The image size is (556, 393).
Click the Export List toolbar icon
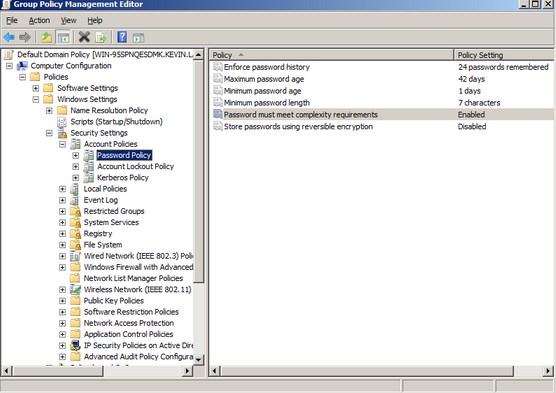click(101, 37)
